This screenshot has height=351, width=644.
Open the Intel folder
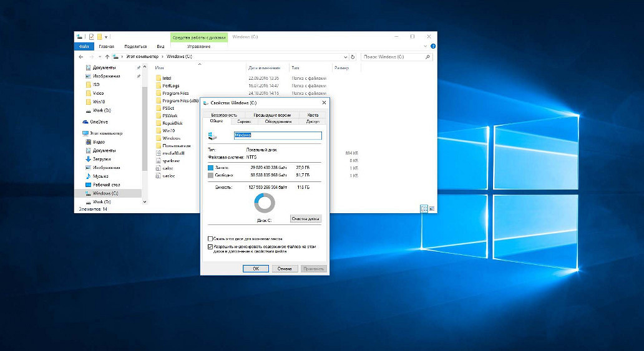tap(167, 78)
